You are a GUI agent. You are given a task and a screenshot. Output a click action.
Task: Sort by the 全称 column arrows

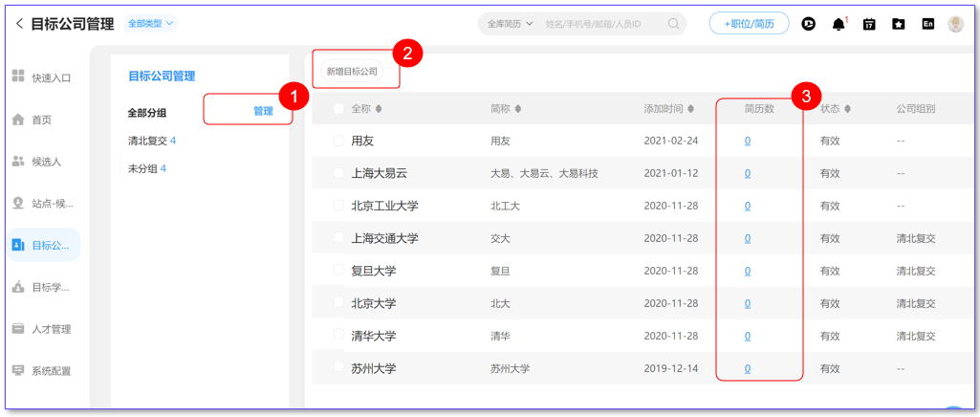pos(378,109)
